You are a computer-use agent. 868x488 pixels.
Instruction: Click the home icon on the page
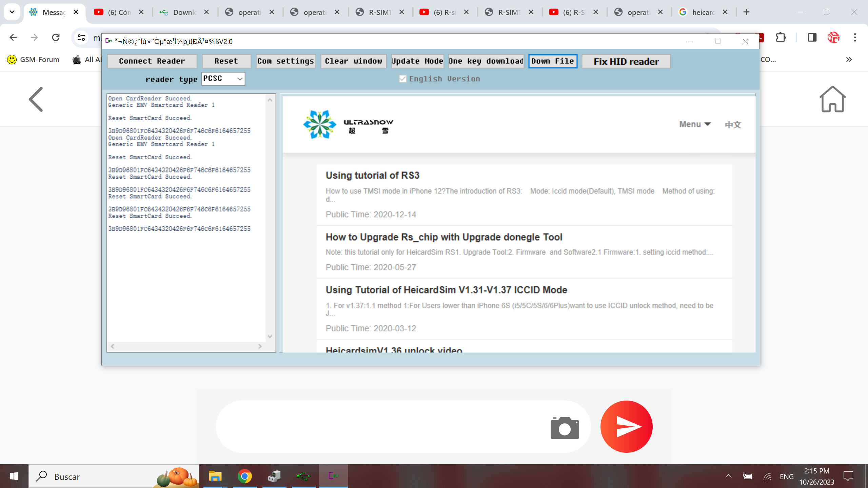coord(832,99)
